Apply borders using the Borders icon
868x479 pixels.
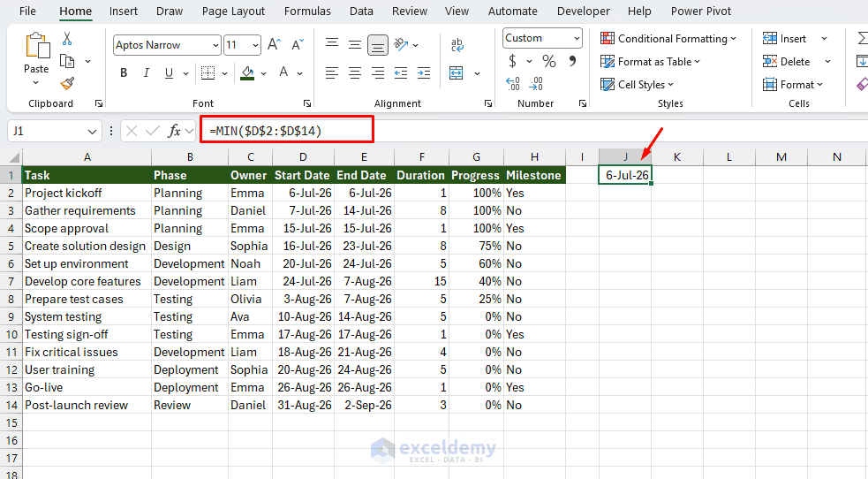pos(208,72)
